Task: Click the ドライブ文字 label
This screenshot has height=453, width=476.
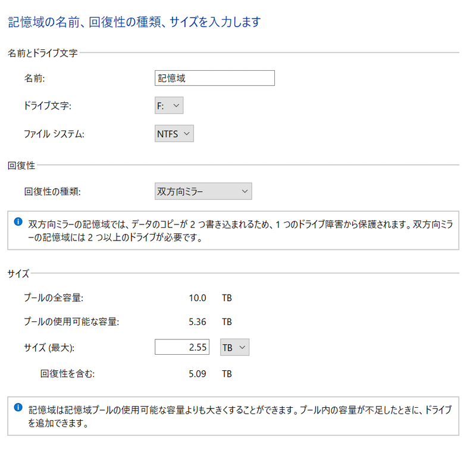Action: [x=48, y=105]
